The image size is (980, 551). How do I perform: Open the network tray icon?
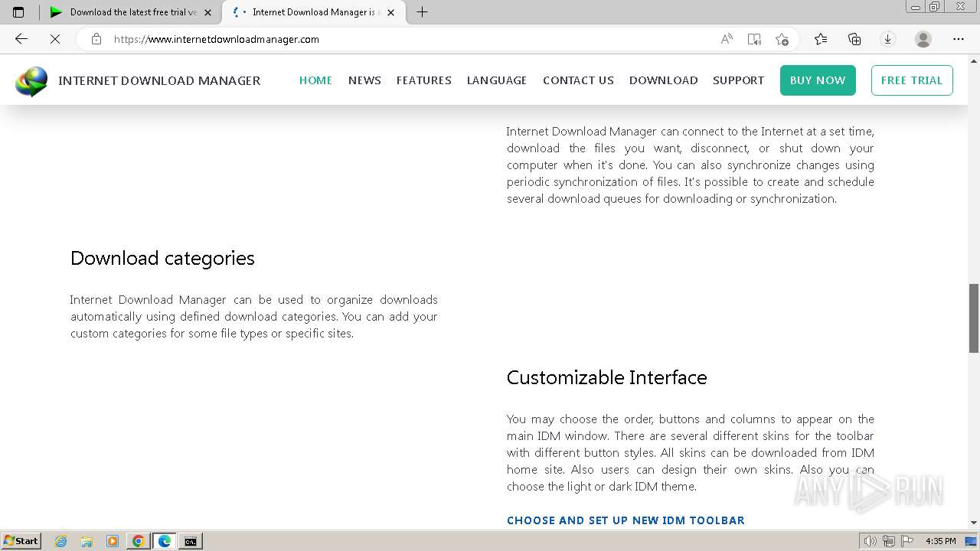889,541
